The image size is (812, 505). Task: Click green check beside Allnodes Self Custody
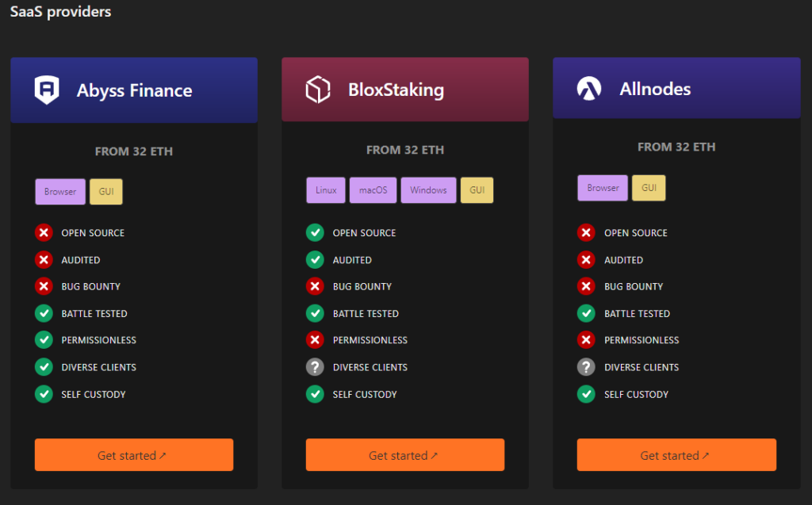click(586, 394)
